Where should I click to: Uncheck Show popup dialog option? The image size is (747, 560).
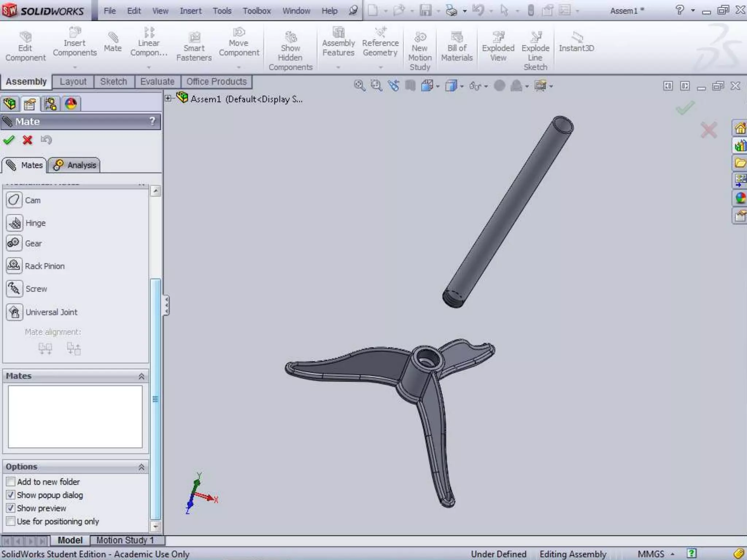click(x=11, y=495)
